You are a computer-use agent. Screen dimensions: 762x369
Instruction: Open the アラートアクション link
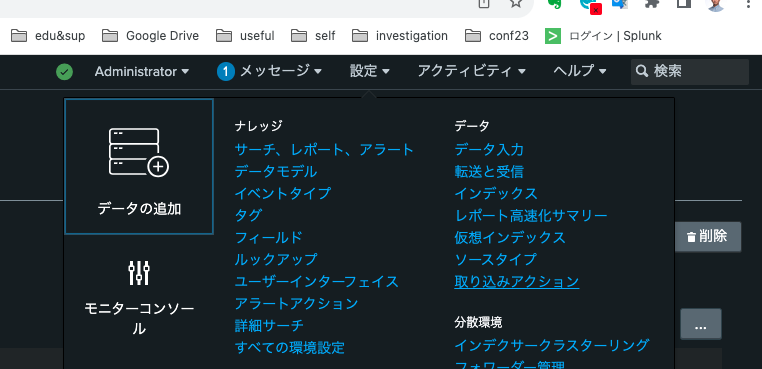tap(296, 304)
